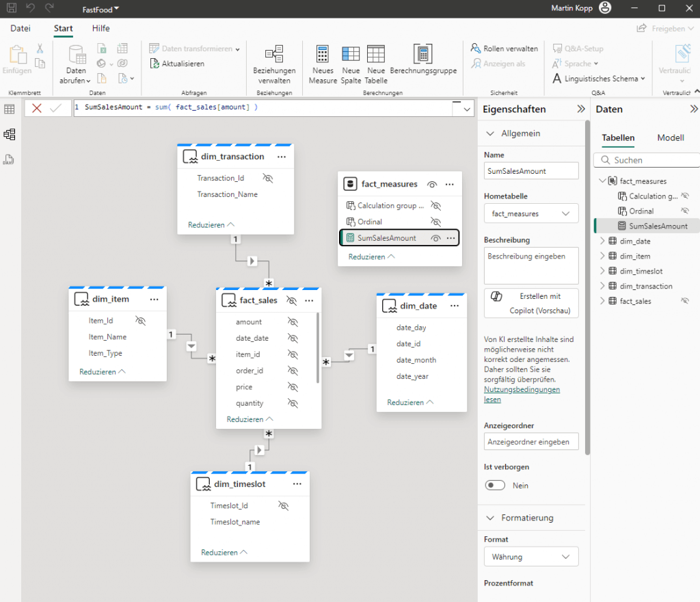Open DAX query view in left sidebar
Screen dimensions: 700x602
pos(8,159)
